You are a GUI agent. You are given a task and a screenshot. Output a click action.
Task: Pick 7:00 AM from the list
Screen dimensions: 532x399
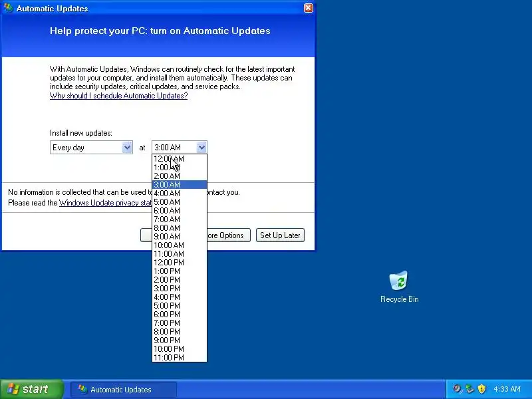tap(179, 219)
